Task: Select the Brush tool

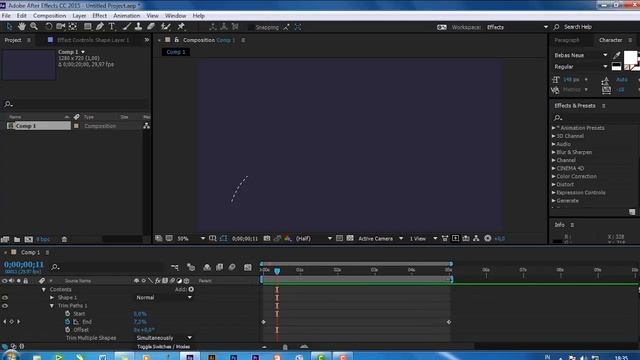Action: pos(127,27)
